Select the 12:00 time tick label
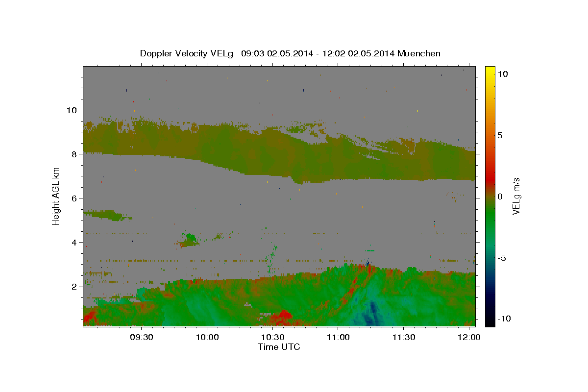Screen dimensions: 588x392 pyautogui.click(x=469, y=338)
